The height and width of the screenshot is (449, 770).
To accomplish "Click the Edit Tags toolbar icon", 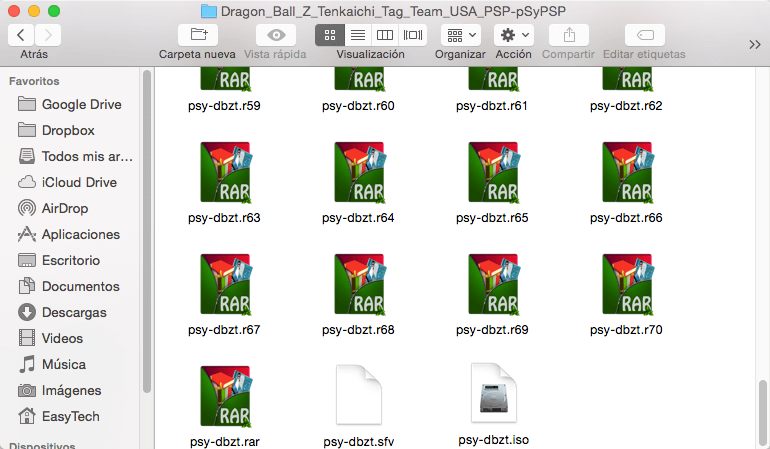I will point(644,35).
